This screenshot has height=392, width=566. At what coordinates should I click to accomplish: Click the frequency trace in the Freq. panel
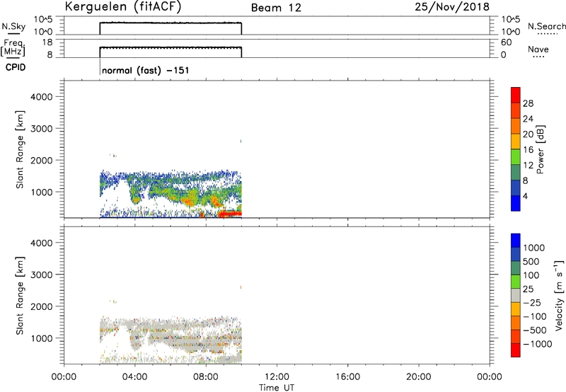click(171, 47)
